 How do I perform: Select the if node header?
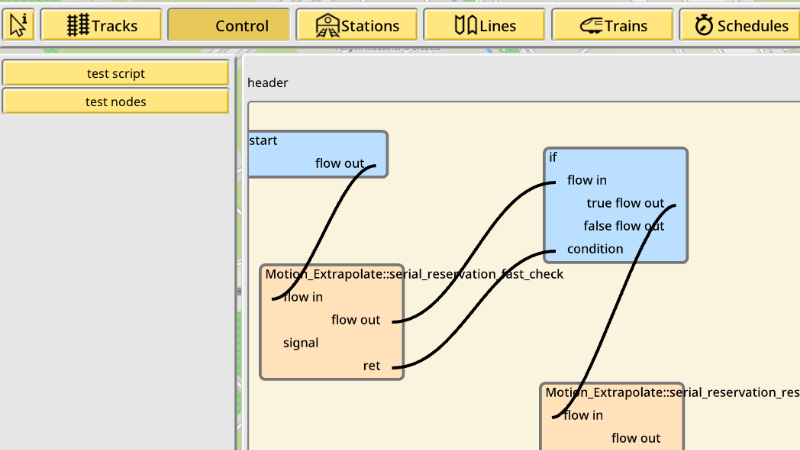click(553, 157)
